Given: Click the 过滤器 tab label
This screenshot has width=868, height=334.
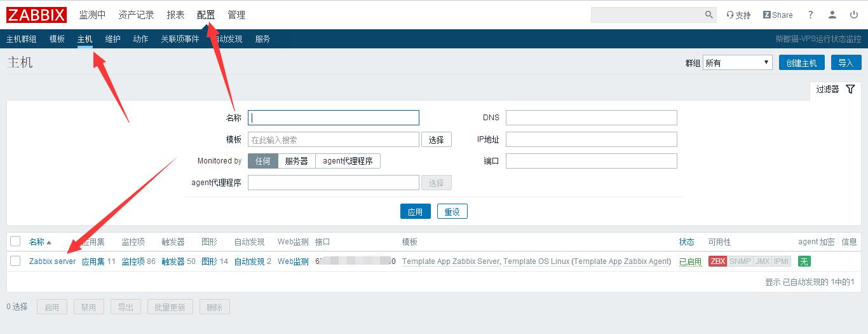Looking at the screenshot, I should coord(827,89).
